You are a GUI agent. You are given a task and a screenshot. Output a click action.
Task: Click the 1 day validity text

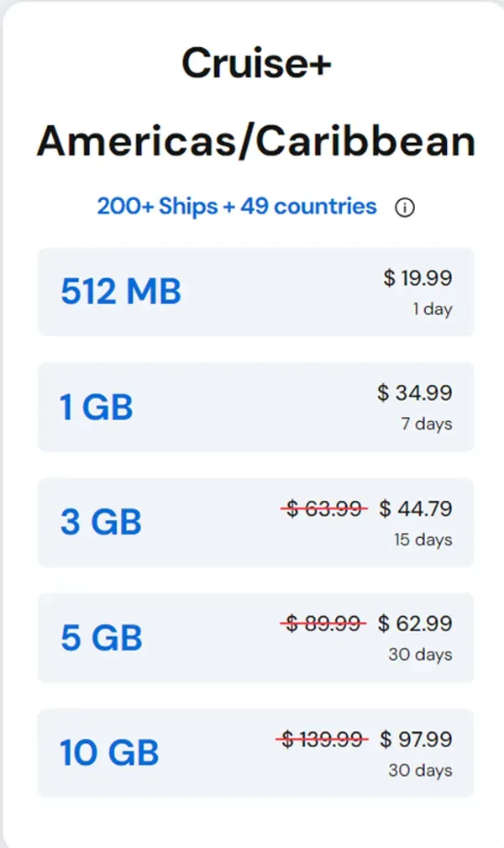[433, 308]
